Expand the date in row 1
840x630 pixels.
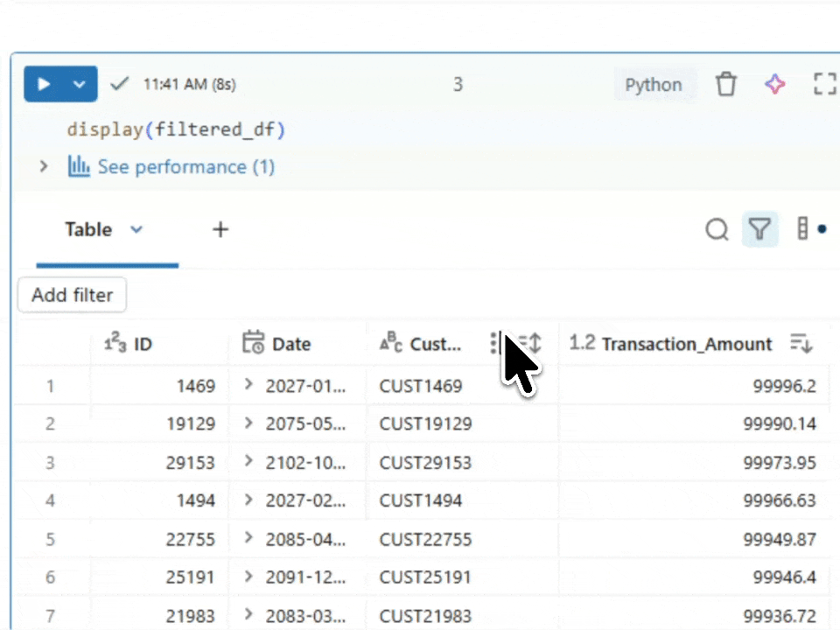pyautogui.click(x=248, y=385)
